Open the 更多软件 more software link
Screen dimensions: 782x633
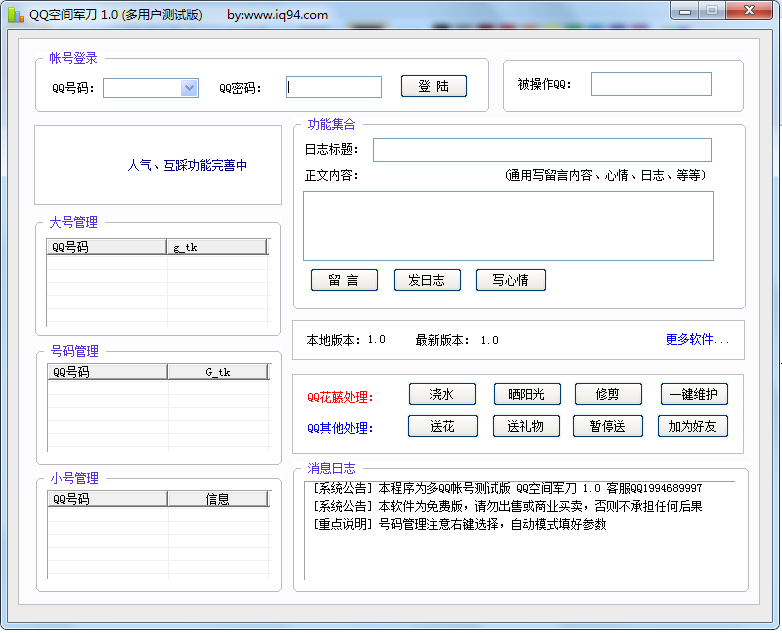(697, 340)
